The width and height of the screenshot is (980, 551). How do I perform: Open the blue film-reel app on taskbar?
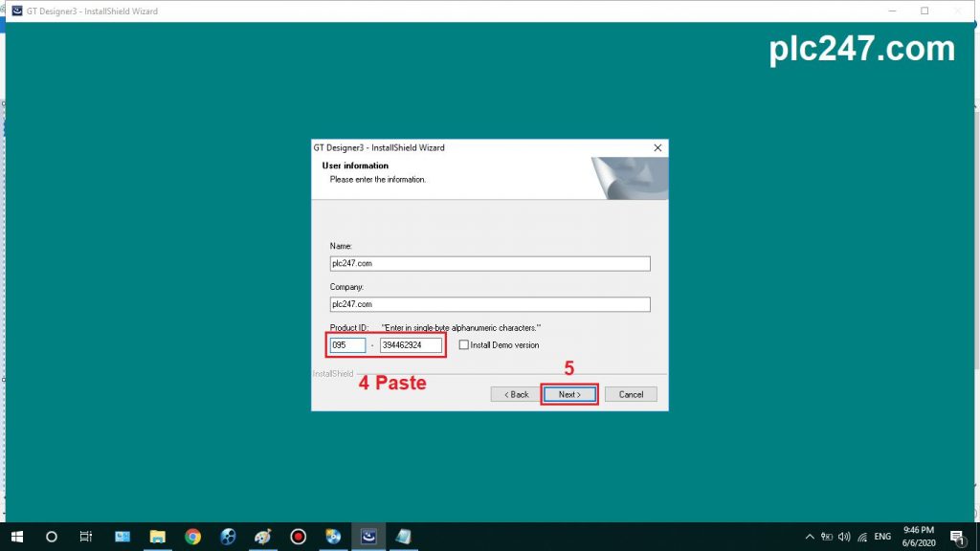tap(228, 537)
